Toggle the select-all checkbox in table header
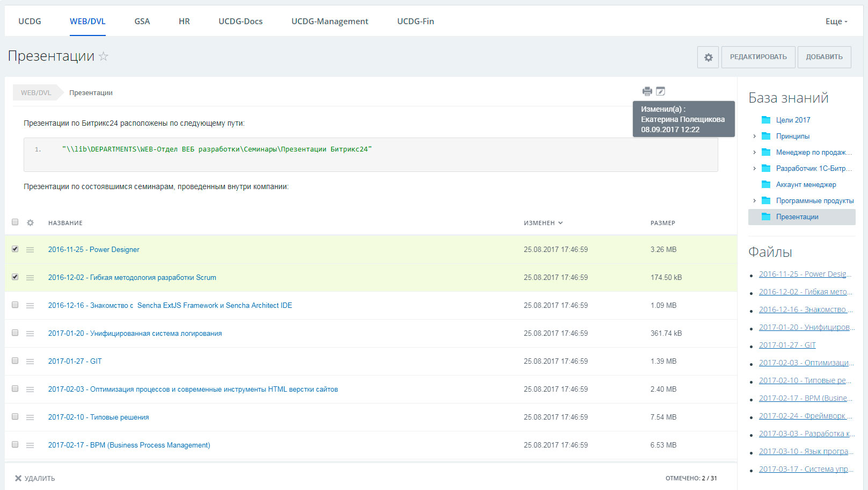The height and width of the screenshot is (490, 868). (x=15, y=222)
